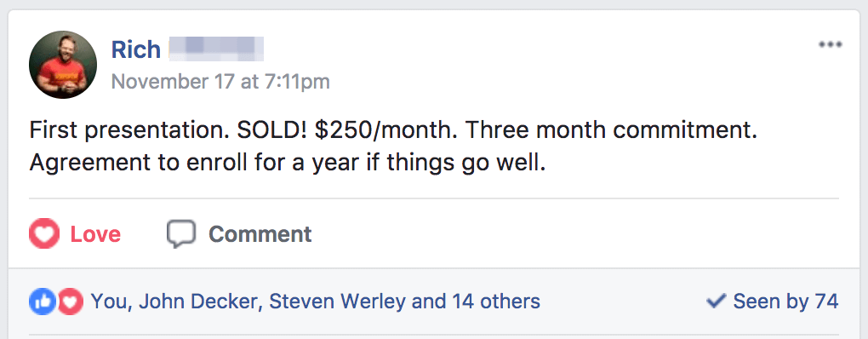Open the three-dot post options menu
The width and height of the screenshot is (868, 339).
click(x=830, y=44)
